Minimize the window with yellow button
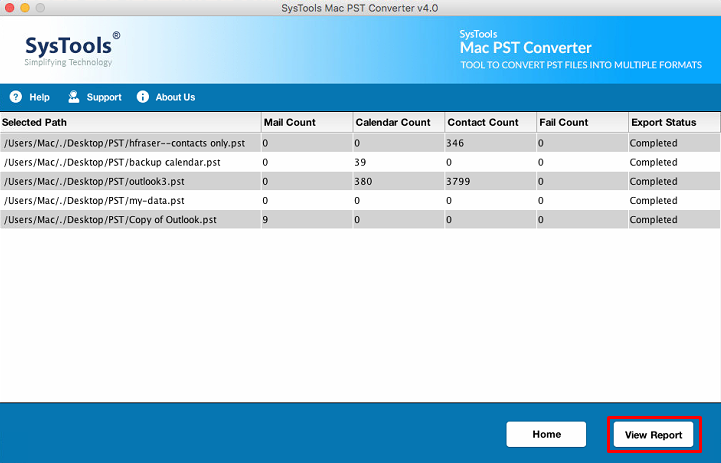Image resolution: width=721 pixels, height=463 pixels. click(25, 8)
